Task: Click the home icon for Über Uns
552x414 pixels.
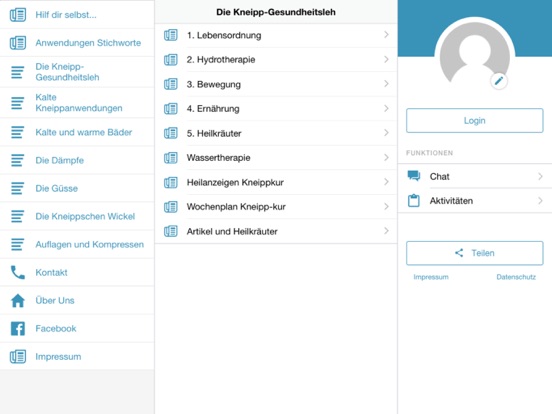Action: point(18,300)
